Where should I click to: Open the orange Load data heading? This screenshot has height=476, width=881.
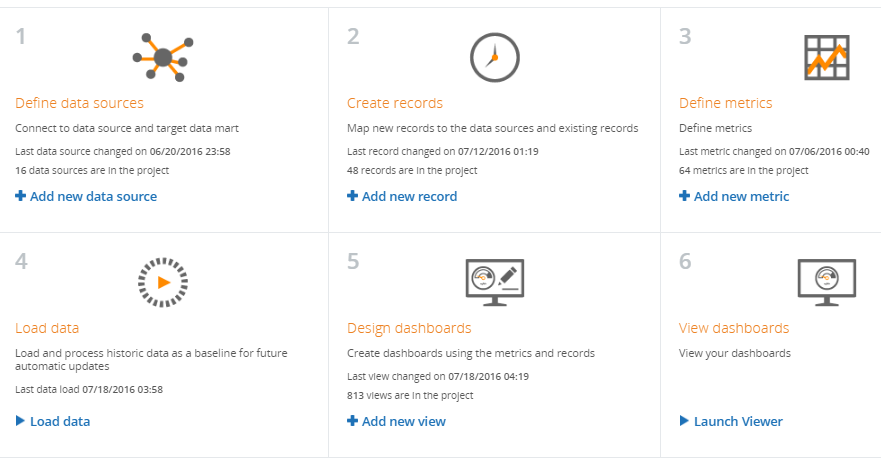(x=47, y=328)
